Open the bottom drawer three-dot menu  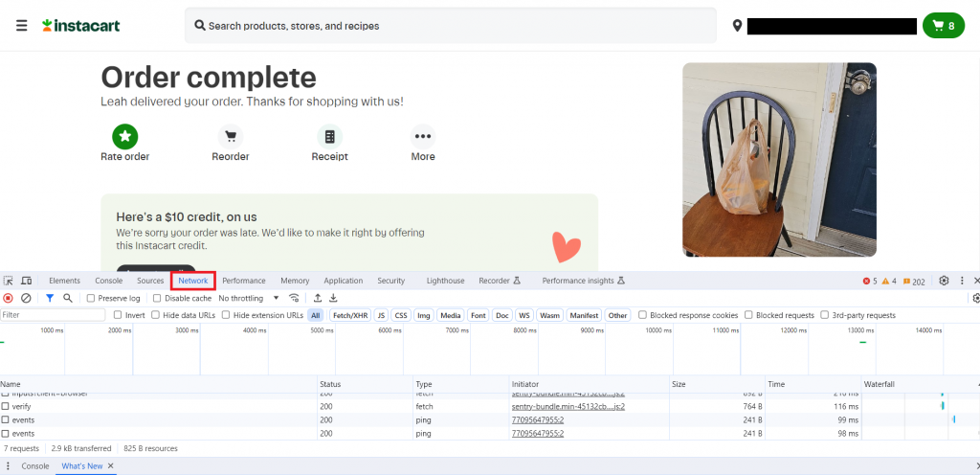8,466
